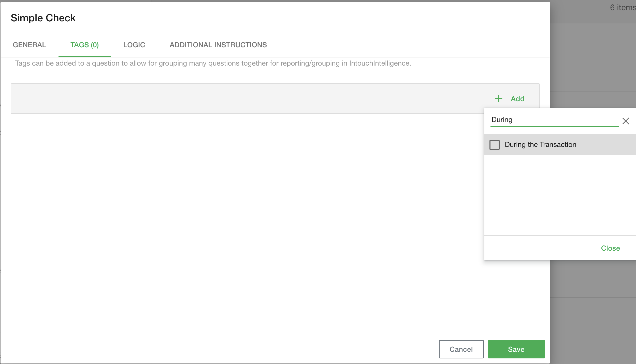Viewport: 636px width, 364px height.
Task: Check the During the Transaction checkbox
Action: pyautogui.click(x=495, y=145)
